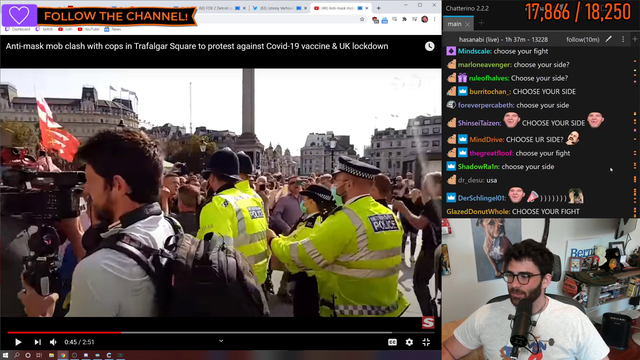The image size is (640, 360).
Task: Click username marloneavenger in chat
Action: [484, 65]
